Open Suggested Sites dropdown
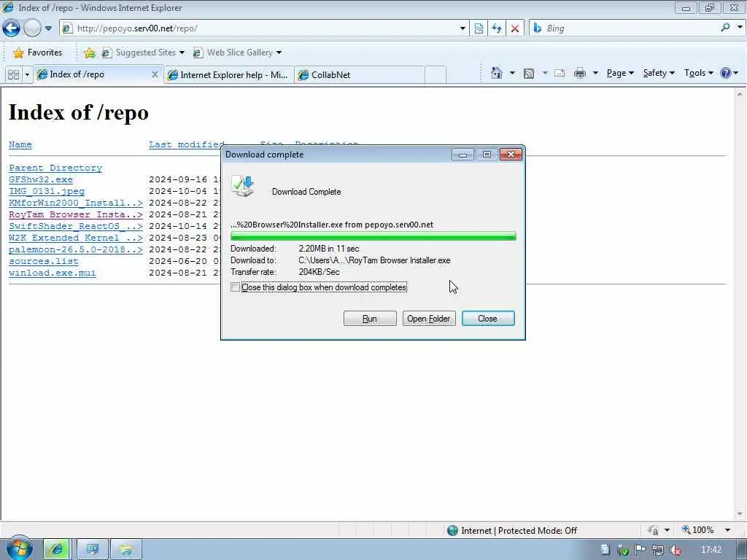 [143, 52]
